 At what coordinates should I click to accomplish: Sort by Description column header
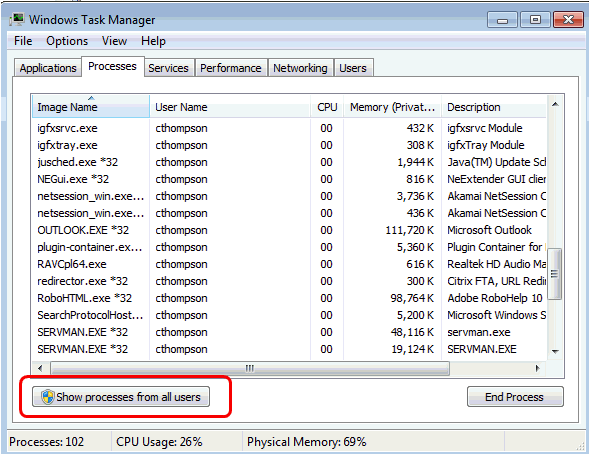[x=494, y=107]
